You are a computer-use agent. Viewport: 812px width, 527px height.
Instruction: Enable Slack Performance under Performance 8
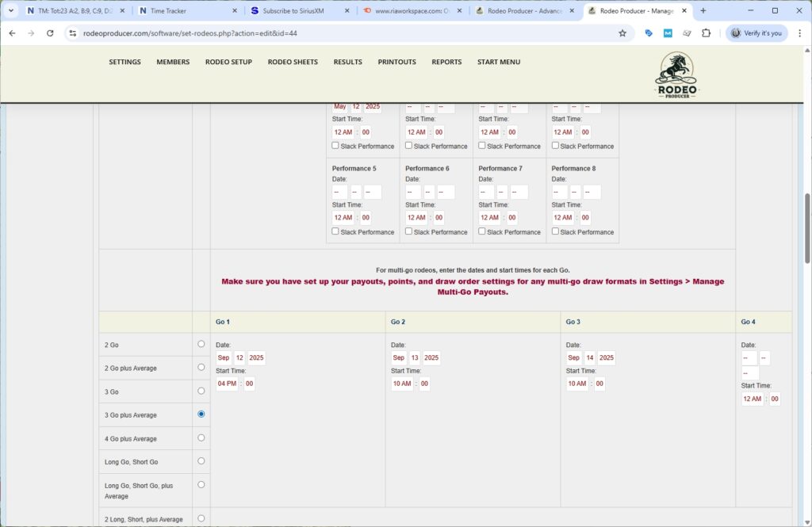tap(555, 231)
